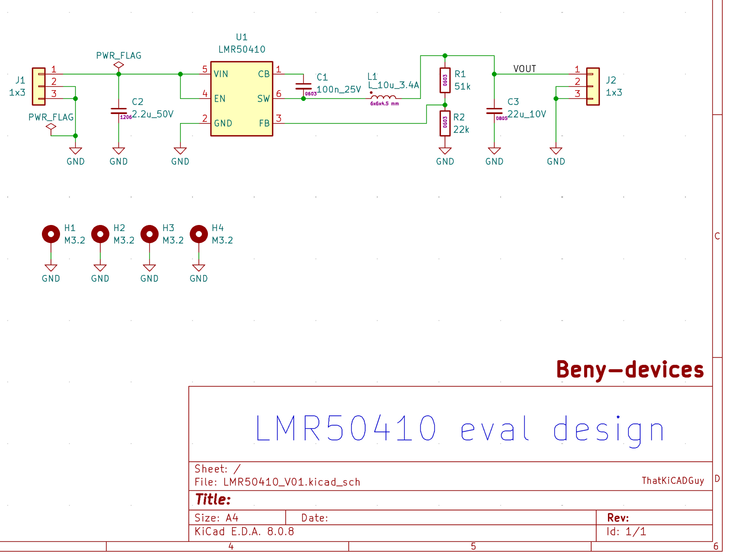The width and height of the screenshot is (729, 560).
Task: Select the Beny-devices text label
Action: click(x=630, y=370)
